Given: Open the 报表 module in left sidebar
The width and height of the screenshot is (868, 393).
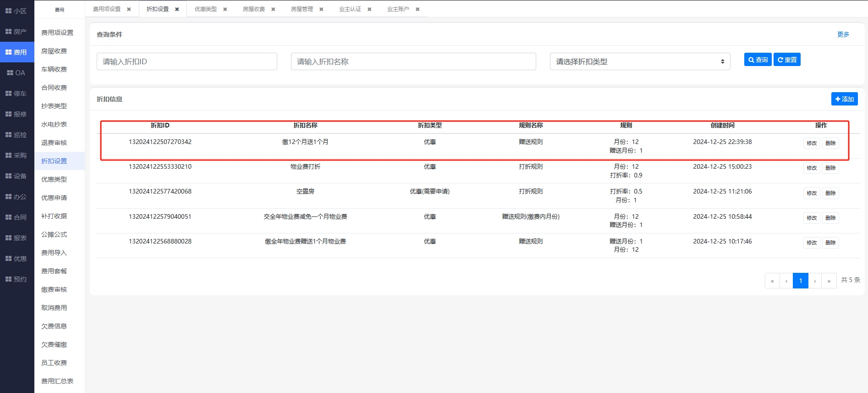Looking at the screenshot, I should (16, 238).
